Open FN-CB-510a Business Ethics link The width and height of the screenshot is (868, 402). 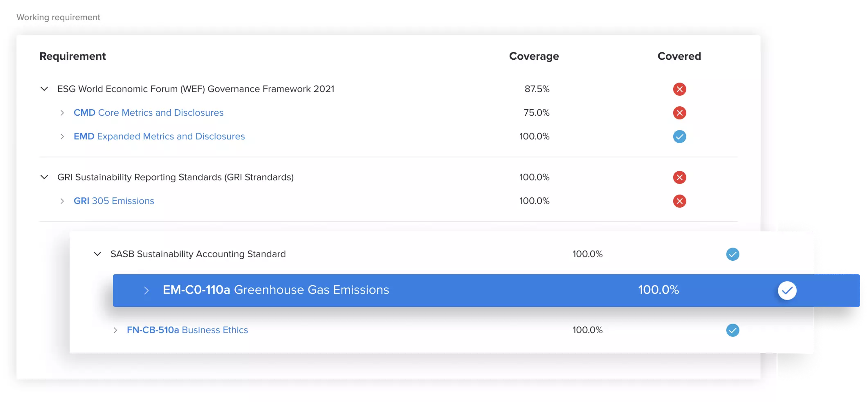pyautogui.click(x=187, y=330)
